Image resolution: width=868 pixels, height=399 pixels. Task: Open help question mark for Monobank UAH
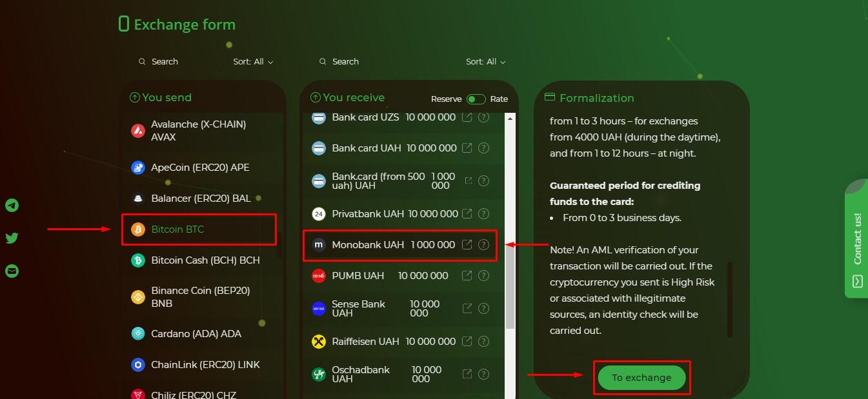click(483, 245)
